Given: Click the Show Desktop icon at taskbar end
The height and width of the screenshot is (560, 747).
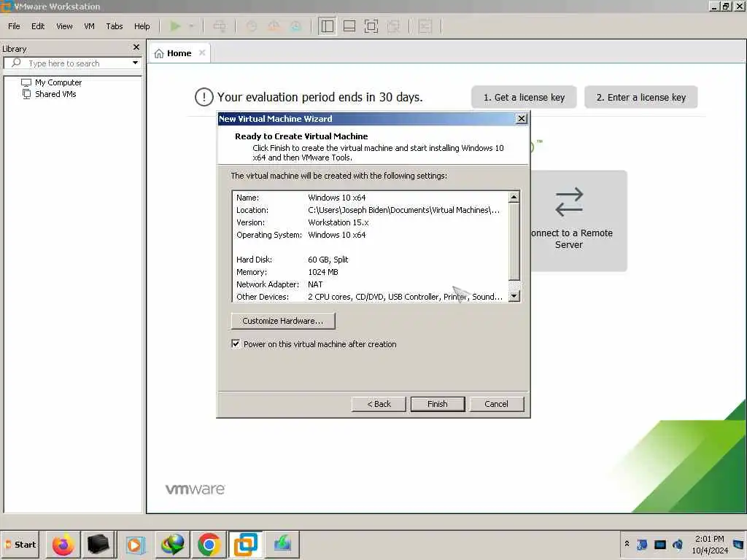Looking at the screenshot, I should (739, 544).
